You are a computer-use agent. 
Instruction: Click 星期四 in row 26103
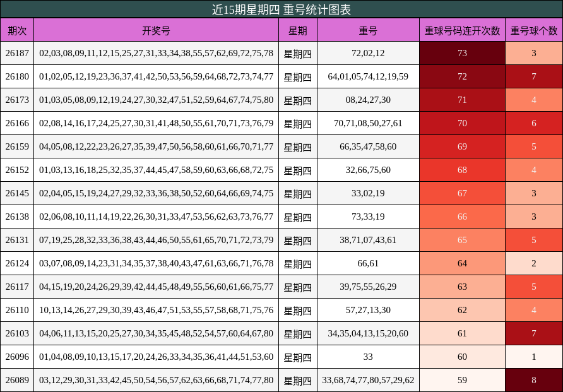click(298, 334)
